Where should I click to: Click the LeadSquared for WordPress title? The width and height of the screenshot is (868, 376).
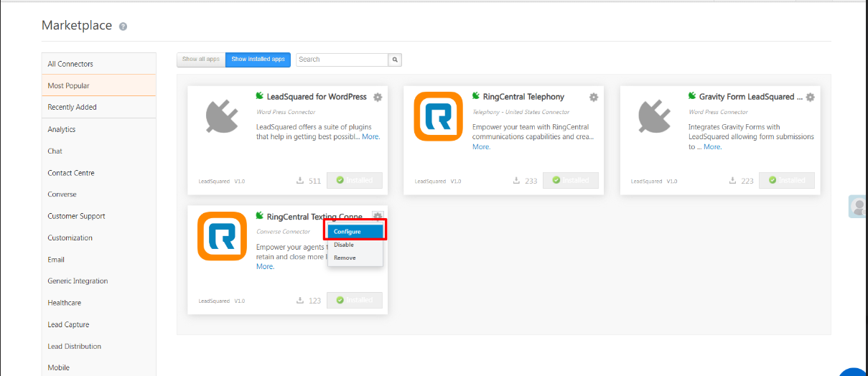pos(317,97)
